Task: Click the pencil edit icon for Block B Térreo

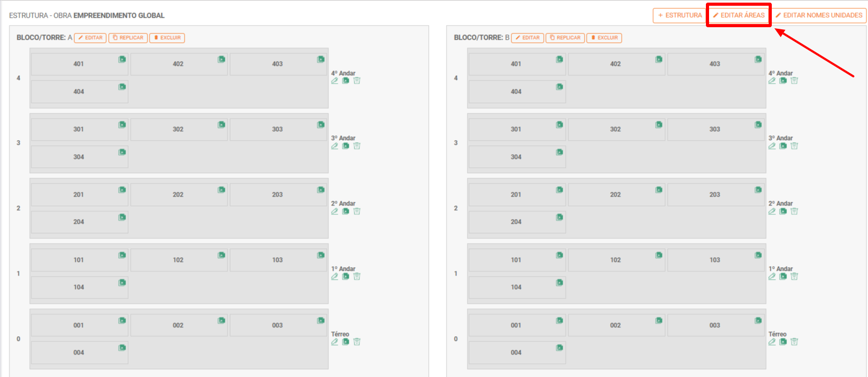Action: (x=772, y=342)
